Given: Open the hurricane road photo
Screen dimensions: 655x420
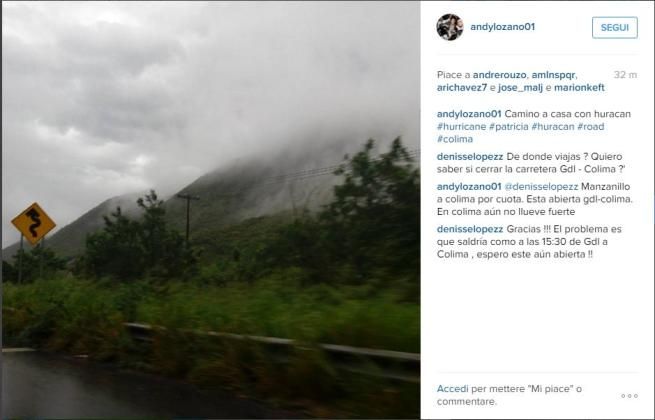Looking at the screenshot, I should click(211, 210).
